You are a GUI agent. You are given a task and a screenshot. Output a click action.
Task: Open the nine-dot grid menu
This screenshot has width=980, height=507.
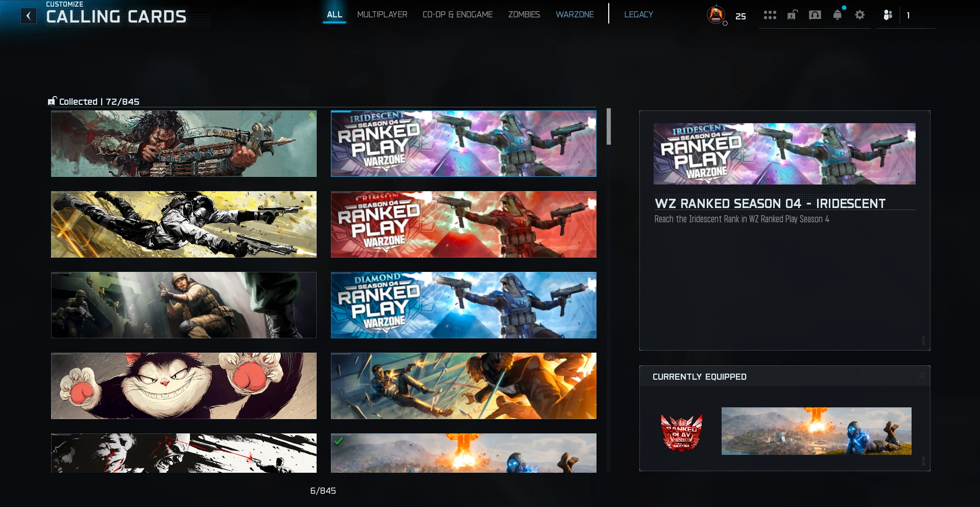pyautogui.click(x=770, y=15)
